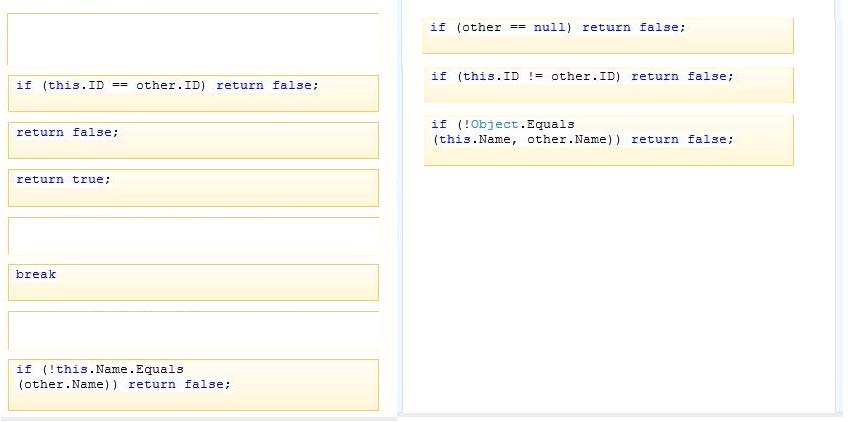Select the 'this.ID == other.ID' return false block
This screenshot has width=848, height=422.
(193, 94)
